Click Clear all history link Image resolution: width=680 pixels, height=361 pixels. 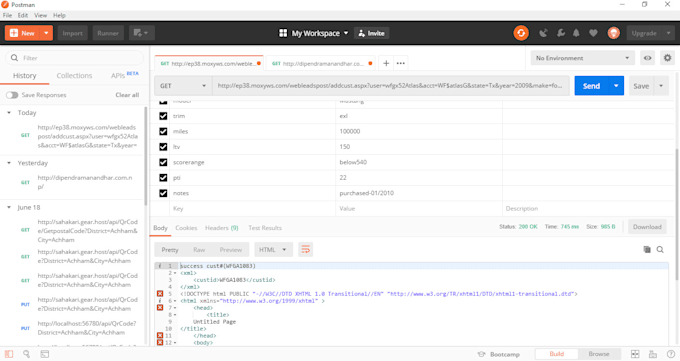tap(127, 95)
